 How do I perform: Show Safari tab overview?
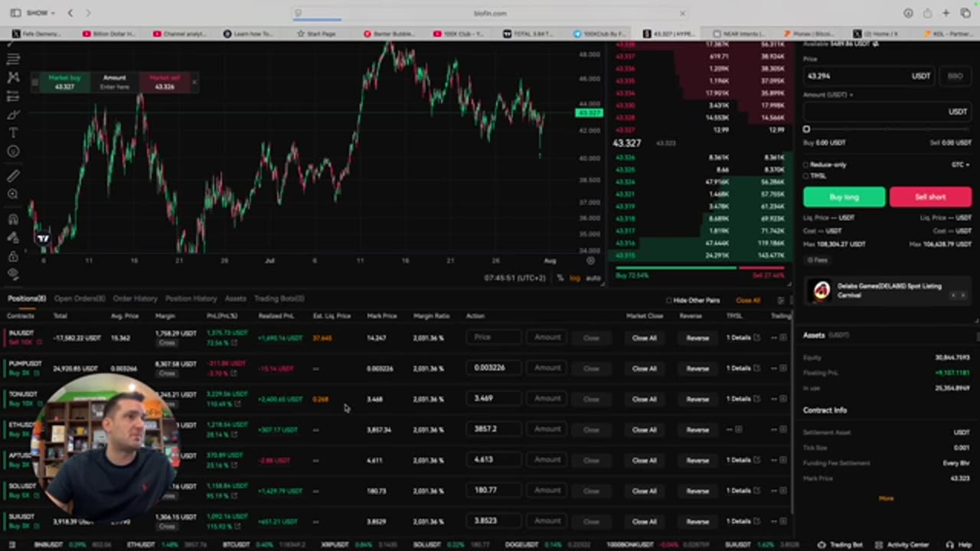964,13
